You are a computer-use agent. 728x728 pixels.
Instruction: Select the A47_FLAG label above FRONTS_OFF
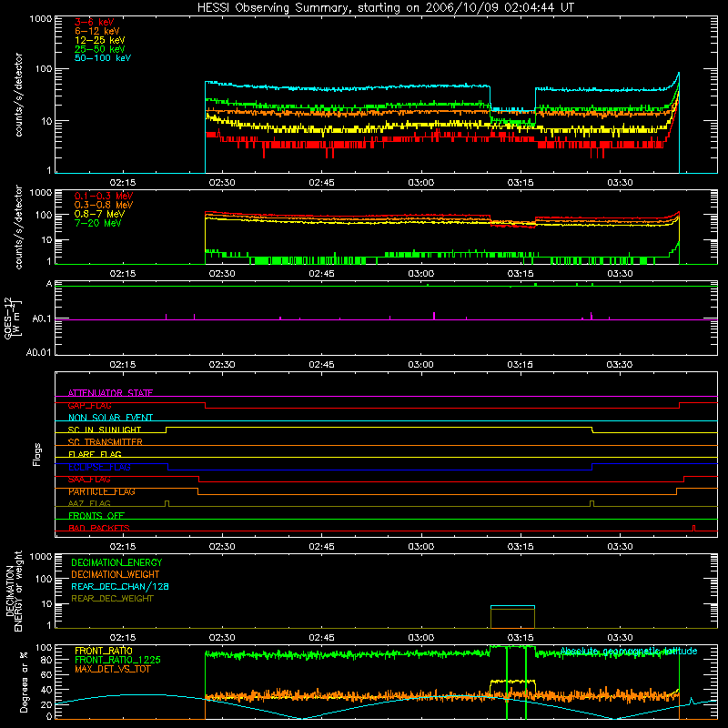[x=89, y=503]
